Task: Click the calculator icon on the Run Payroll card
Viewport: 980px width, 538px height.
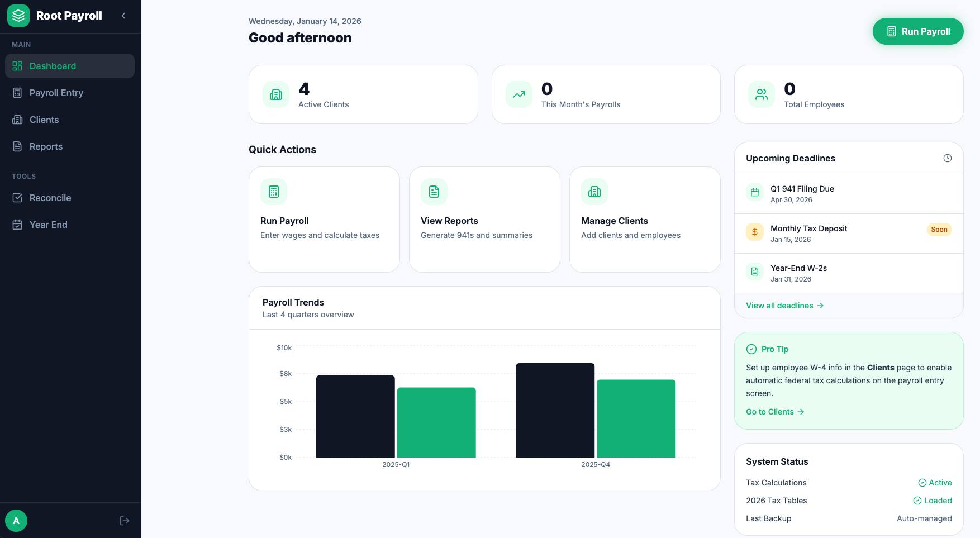Action: point(273,191)
